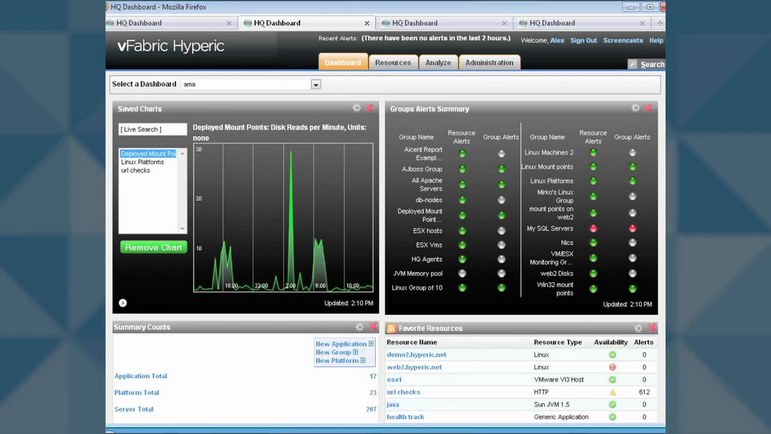This screenshot has width=771, height=434.
Task: Close the second HQ Dashboard browser tab
Action: click(367, 23)
